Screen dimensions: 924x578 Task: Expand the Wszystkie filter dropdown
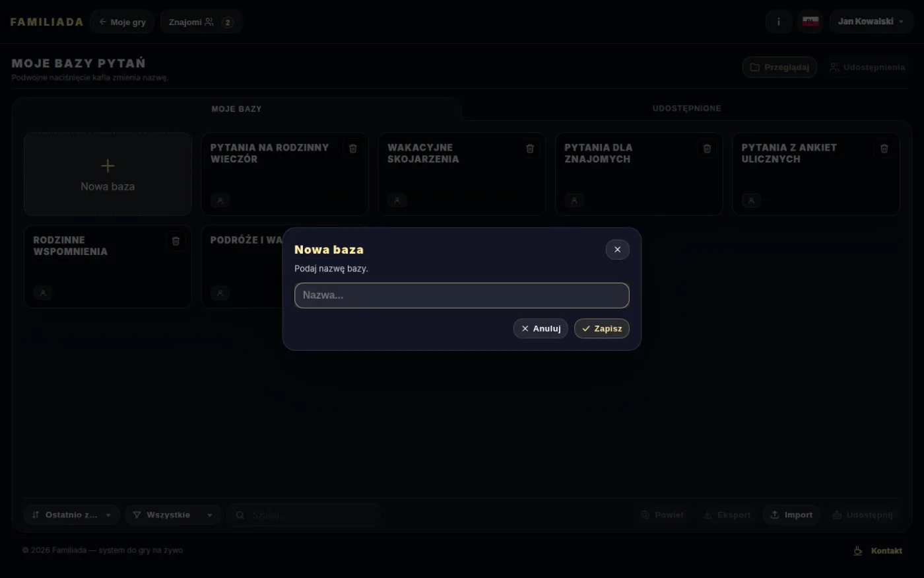(173, 515)
